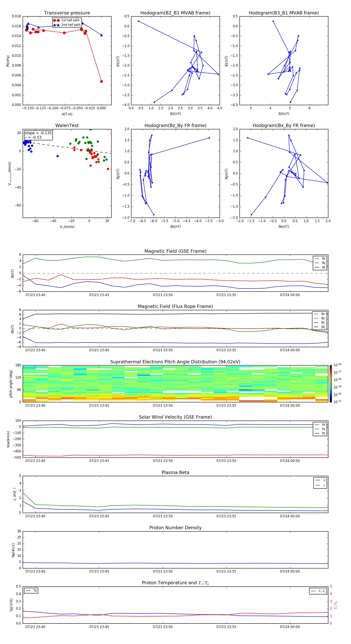Click the "Bx(nT)" x-axis label
This screenshot has width=351, height=644.
click(x=284, y=227)
